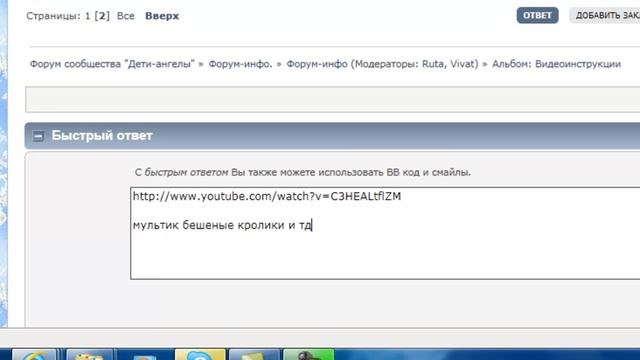The image size is (640, 360).
Task: Open moderator Vivat's profile link
Action: (x=461, y=64)
